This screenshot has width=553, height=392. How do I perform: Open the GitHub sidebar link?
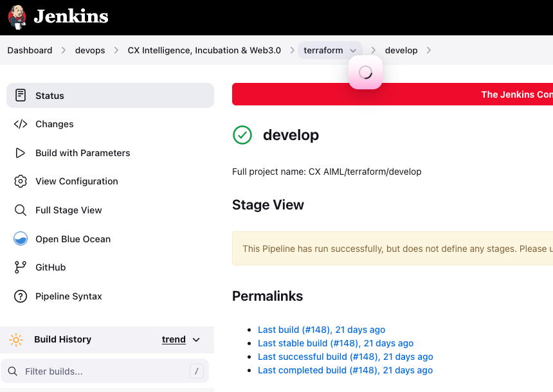click(110, 267)
